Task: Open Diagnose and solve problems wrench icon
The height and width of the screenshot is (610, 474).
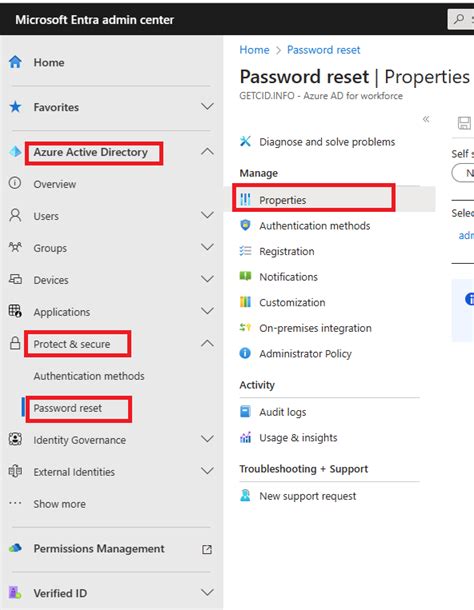Action: point(245,141)
